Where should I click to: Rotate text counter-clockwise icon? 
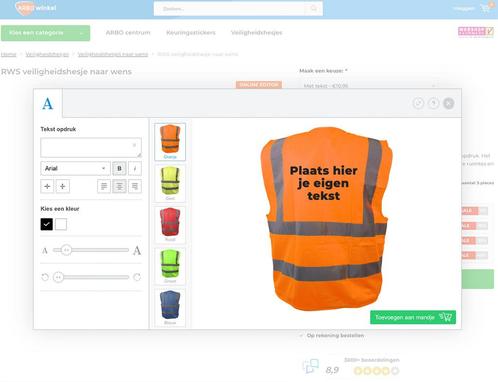(45, 277)
